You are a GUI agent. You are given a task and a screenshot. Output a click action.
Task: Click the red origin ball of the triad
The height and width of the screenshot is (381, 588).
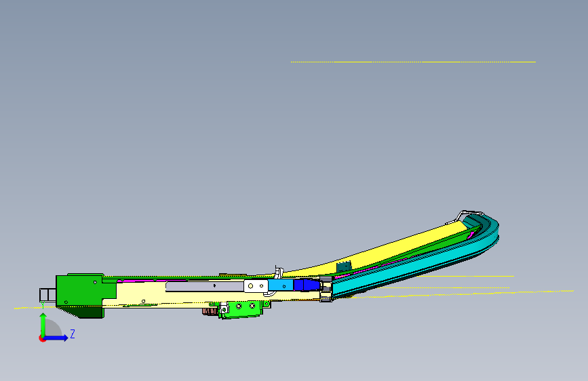click(x=42, y=338)
